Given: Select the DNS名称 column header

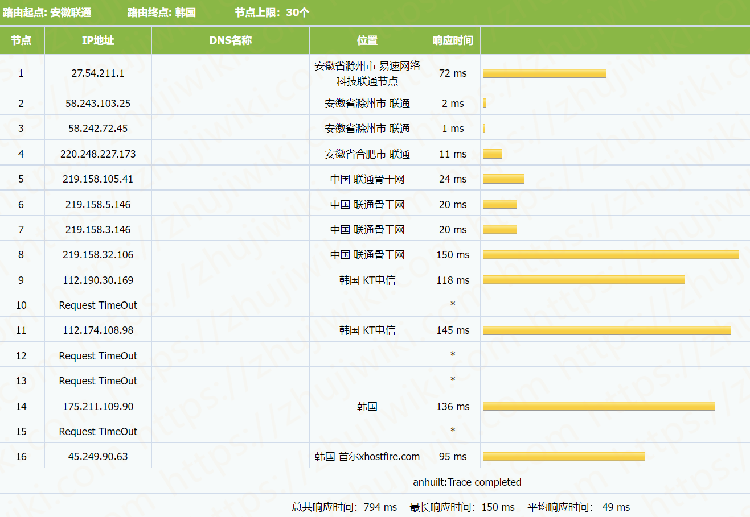Looking at the screenshot, I should coord(230,41).
